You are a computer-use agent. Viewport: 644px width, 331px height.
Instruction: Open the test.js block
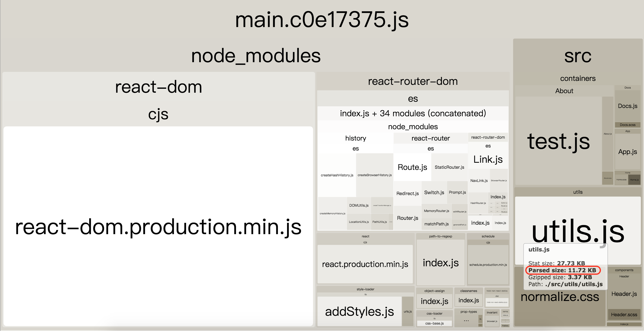coord(558,141)
